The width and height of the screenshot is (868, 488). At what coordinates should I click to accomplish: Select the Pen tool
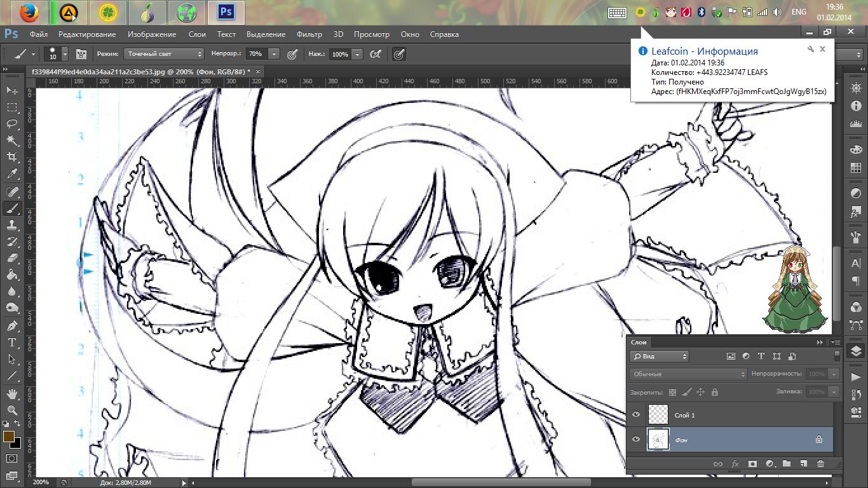[x=12, y=326]
